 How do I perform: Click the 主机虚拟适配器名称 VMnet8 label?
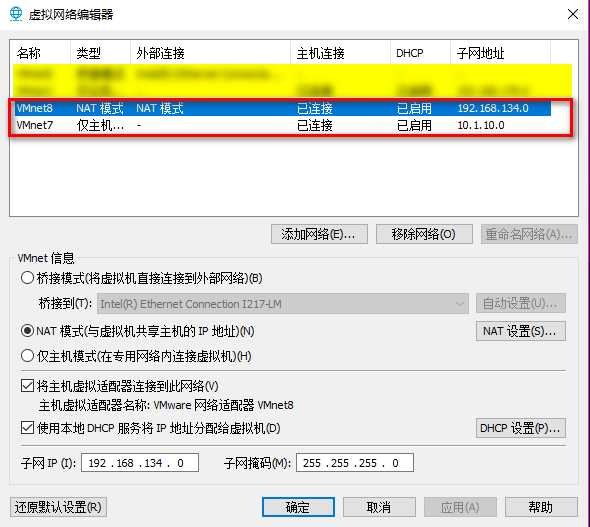pyautogui.click(x=166, y=405)
